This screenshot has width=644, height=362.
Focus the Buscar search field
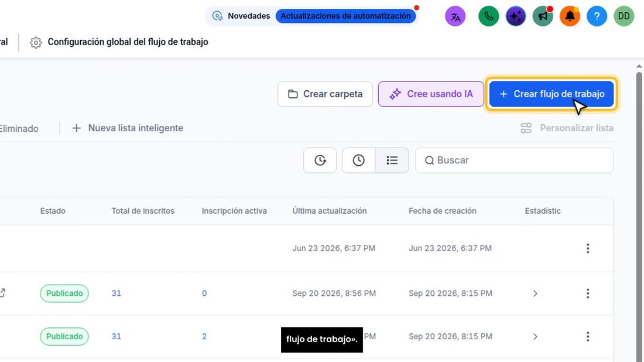(514, 160)
